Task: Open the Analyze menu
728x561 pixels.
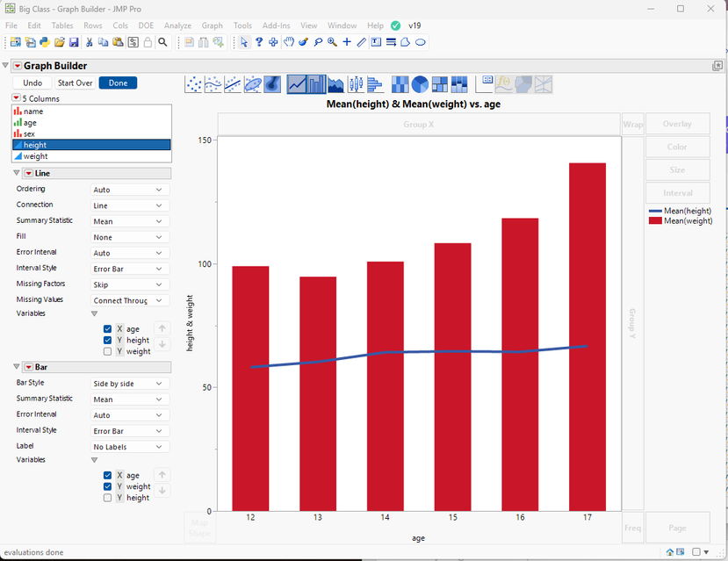Action: point(177,25)
